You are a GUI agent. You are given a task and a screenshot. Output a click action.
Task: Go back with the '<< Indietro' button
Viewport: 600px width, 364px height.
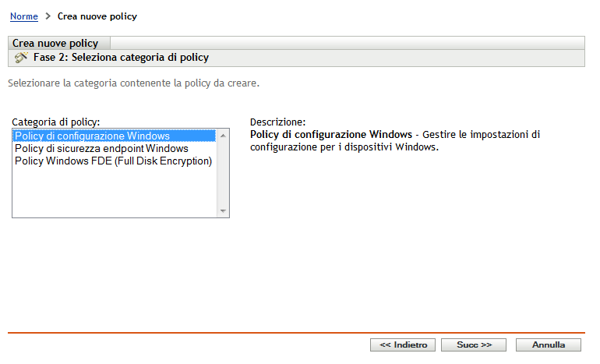tap(403, 345)
